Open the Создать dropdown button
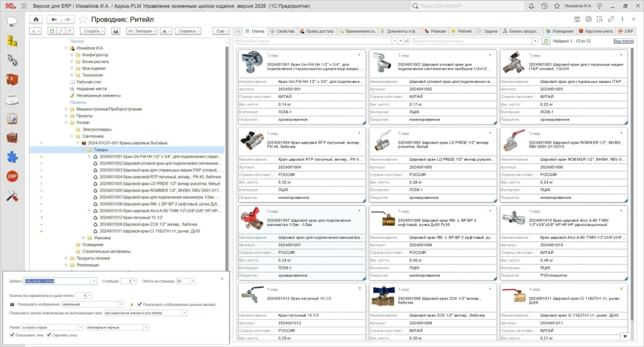This screenshot has width=644, height=347. 93,31
